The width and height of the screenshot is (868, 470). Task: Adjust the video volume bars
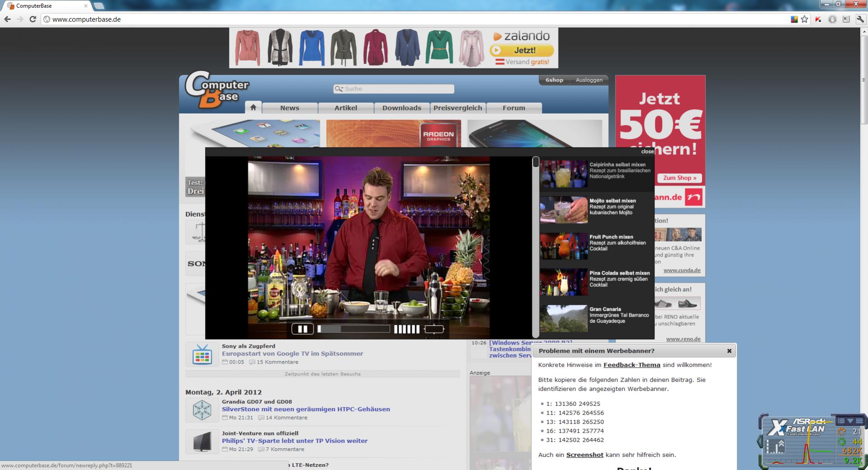(x=407, y=329)
